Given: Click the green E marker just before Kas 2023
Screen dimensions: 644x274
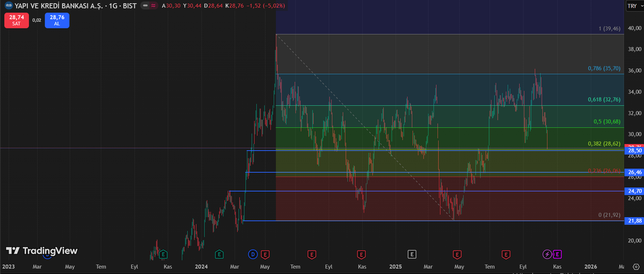Looking at the screenshot, I should pos(163,254).
